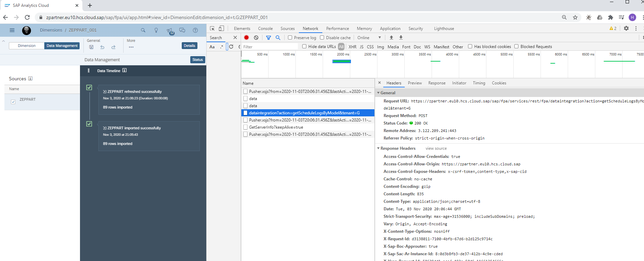Click the Redo arrow under General

113,47
